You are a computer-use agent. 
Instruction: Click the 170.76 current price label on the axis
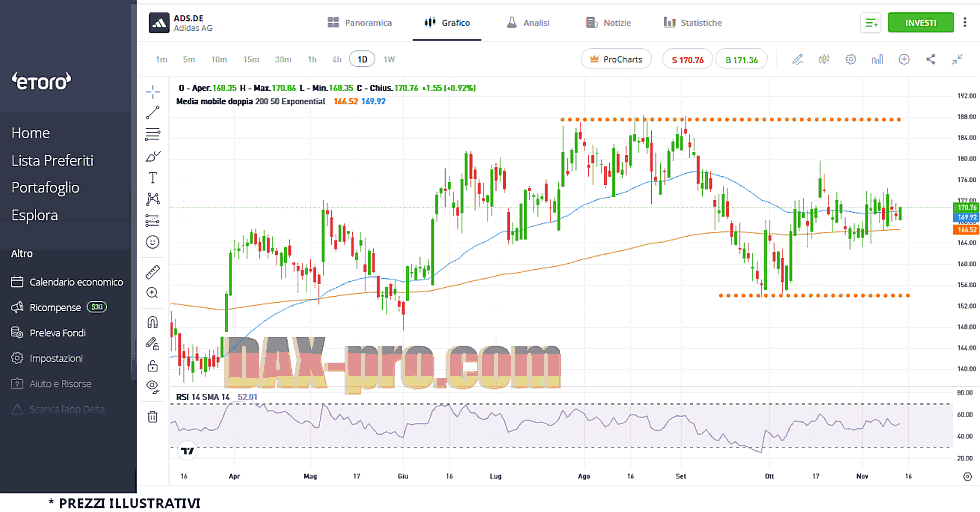point(966,208)
